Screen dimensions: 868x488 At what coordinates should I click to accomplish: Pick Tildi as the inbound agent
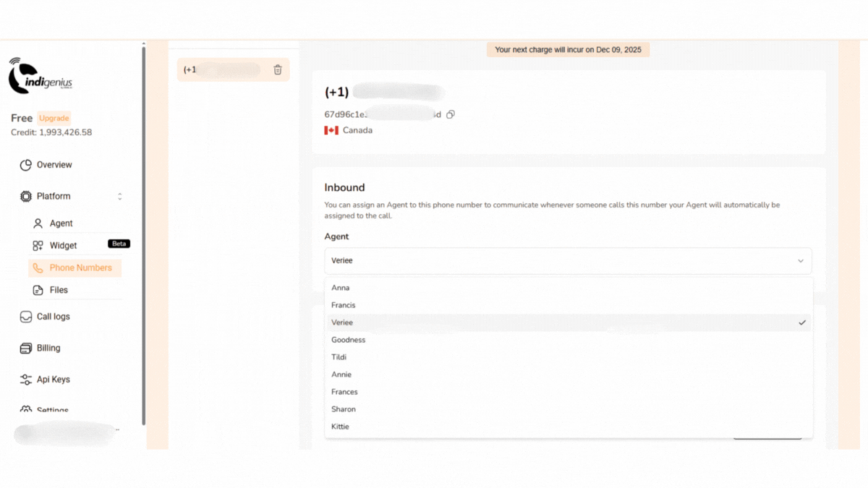(568, 357)
